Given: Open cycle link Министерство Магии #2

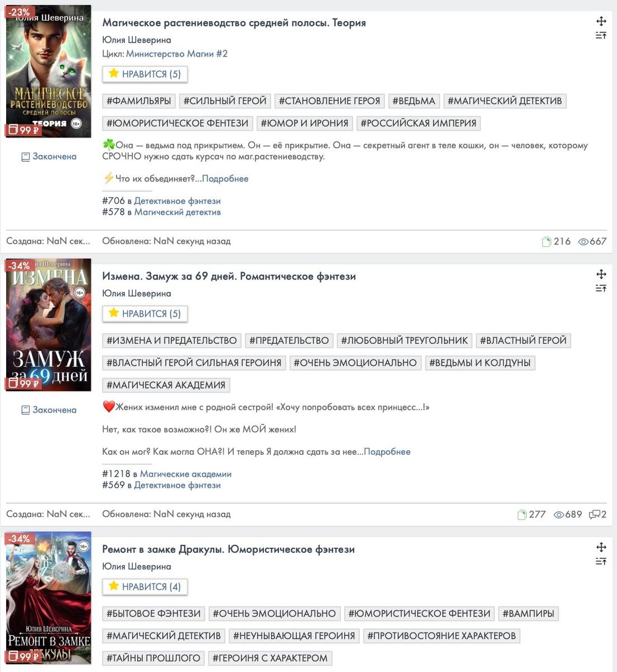Looking at the screenshot, I should 177,54.
